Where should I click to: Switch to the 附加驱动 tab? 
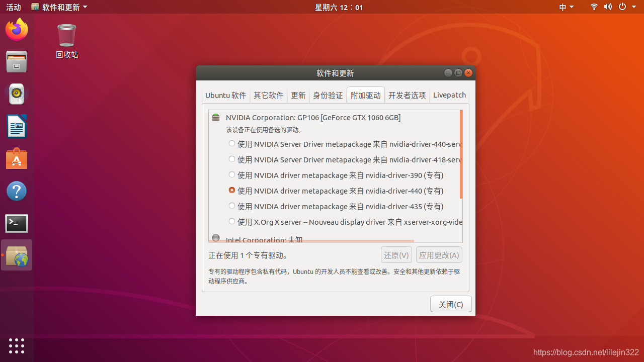[366, 95]
